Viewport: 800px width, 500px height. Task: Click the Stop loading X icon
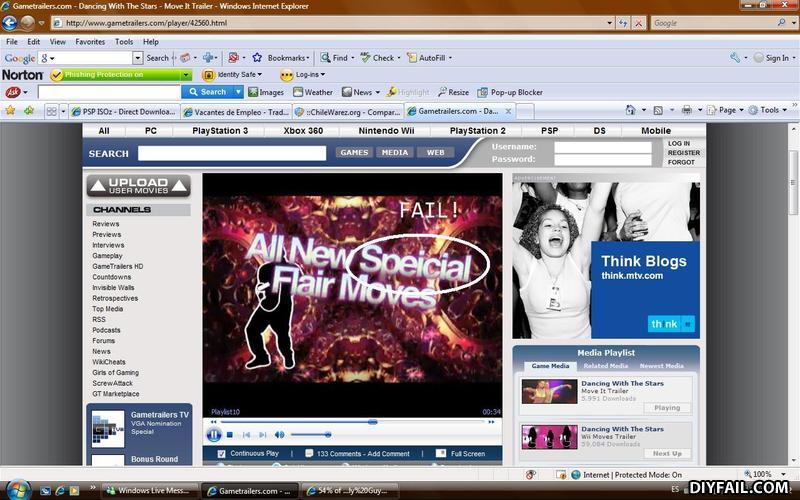click(638, 23)
